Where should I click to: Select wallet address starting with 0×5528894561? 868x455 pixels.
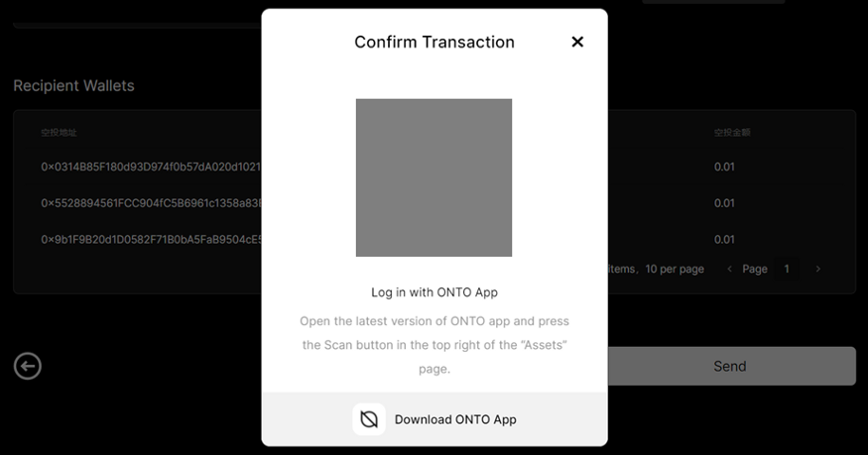click(x=149, y=203)
